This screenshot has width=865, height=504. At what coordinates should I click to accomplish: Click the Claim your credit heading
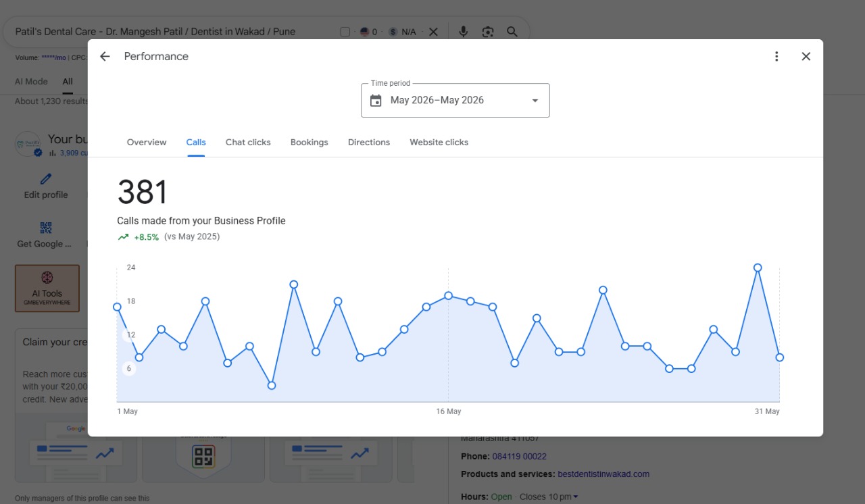point(55,343)
